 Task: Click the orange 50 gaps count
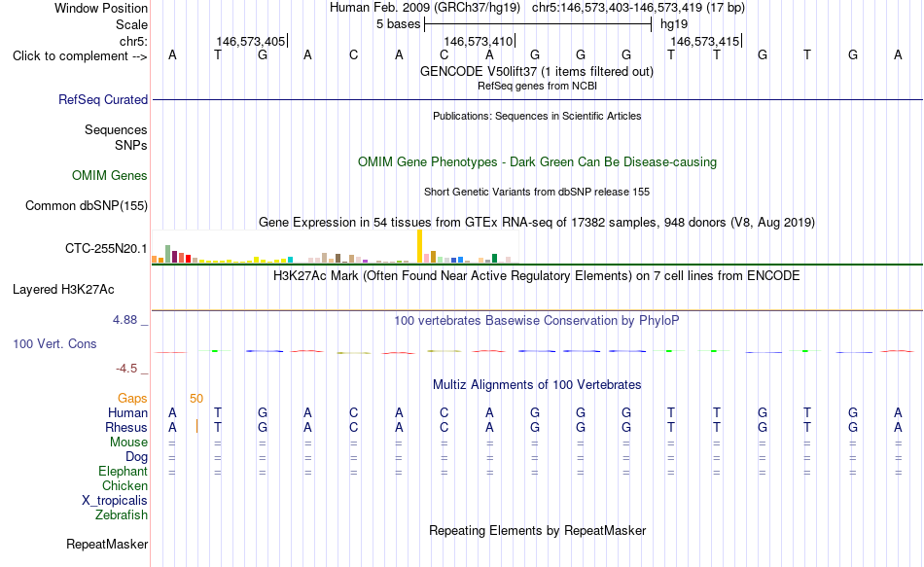(196, 399)
